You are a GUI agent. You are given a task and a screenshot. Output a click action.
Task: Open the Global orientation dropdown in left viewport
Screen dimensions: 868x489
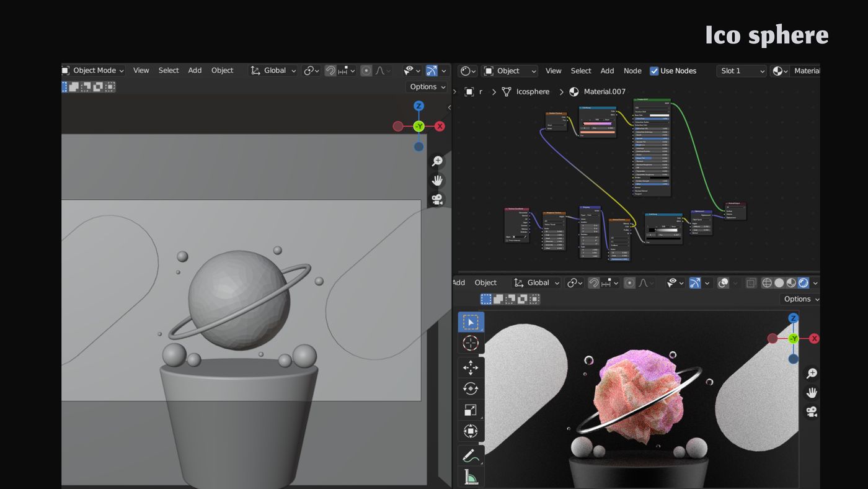(x=273, y=71)
